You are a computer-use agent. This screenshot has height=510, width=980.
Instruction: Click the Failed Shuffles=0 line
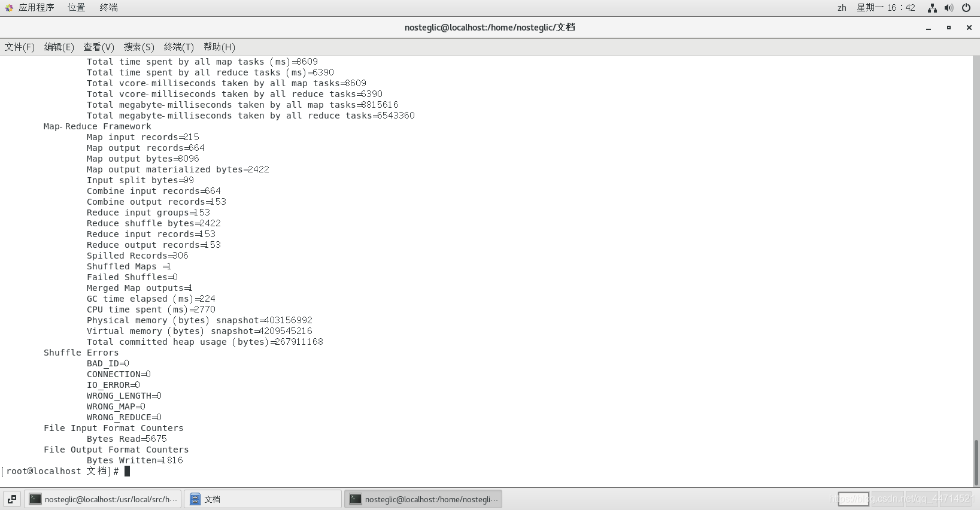(132, 277)
